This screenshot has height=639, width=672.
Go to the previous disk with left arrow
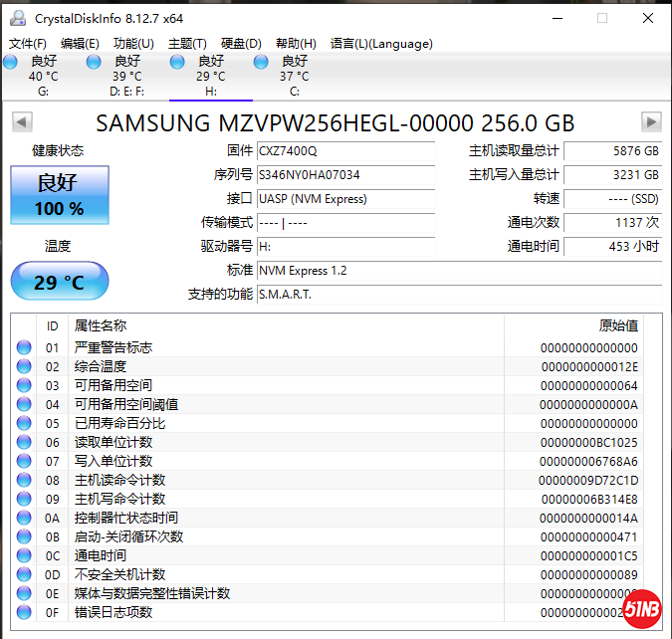pyautogui.click(x=21, y=122)
